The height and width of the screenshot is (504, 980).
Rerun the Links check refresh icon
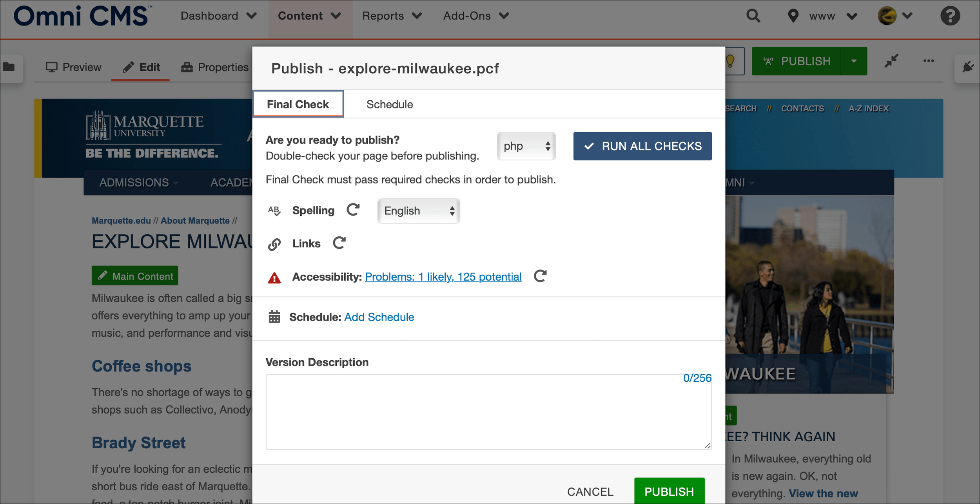point(339,243)
